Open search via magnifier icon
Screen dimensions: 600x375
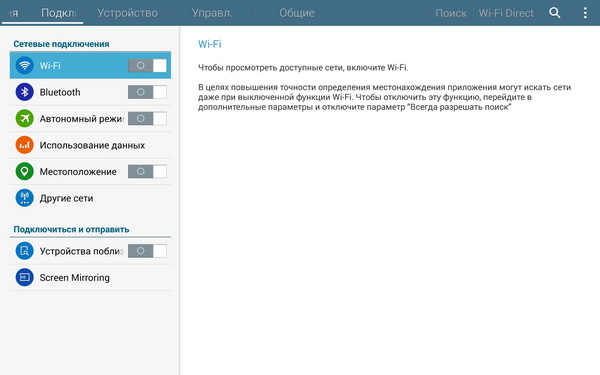click(554, 13)
